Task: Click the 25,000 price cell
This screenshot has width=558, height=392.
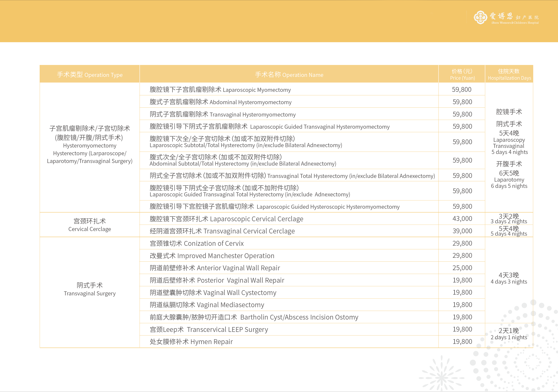Action: tap(462, 268)
